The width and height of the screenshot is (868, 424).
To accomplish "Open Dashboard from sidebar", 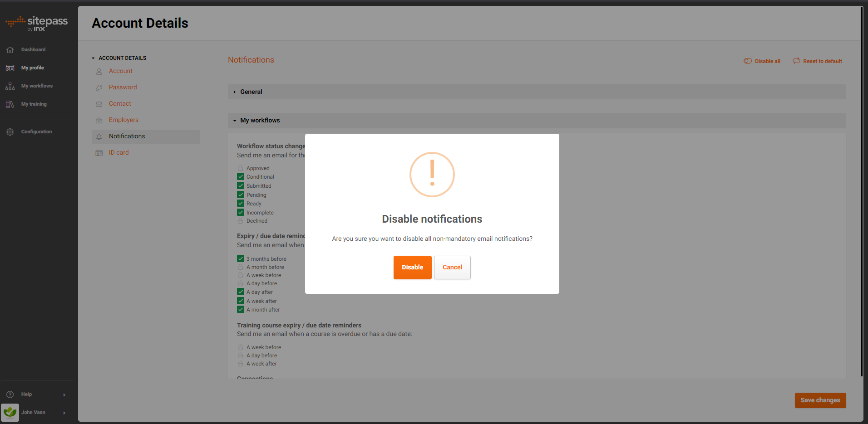I will pyautogui.click(x=33, y=50).
